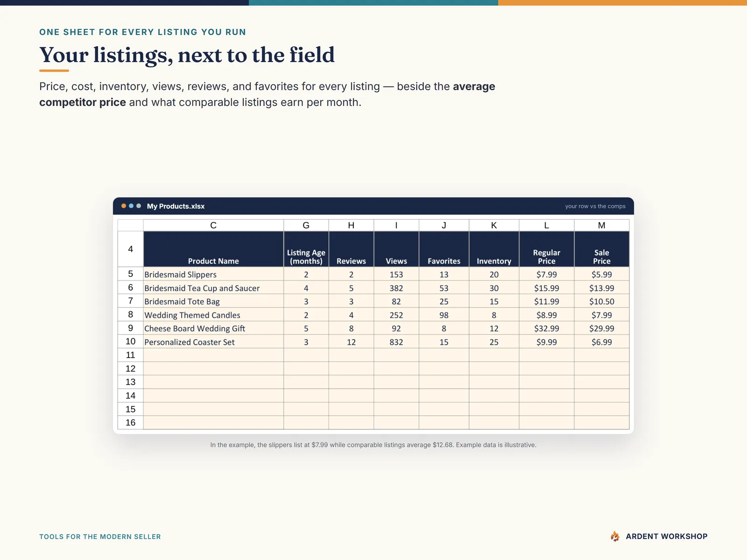747x560 pixels.
Task: Click the $8.99 regular price cell
Action: [x=547, y=315]
